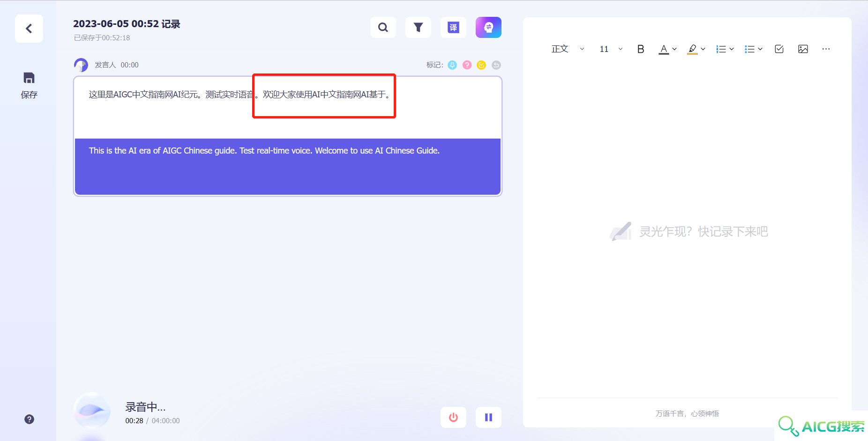This screenshot has width=868, height=441.
Task: Click the segment timestamp 00:00
Action: (x=129, y=65)
